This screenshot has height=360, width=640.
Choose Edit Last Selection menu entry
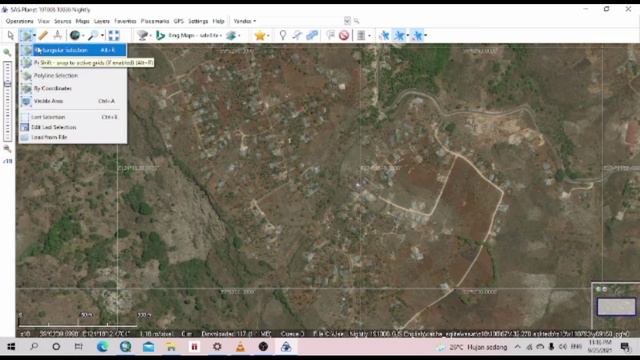tap(73, 127)
